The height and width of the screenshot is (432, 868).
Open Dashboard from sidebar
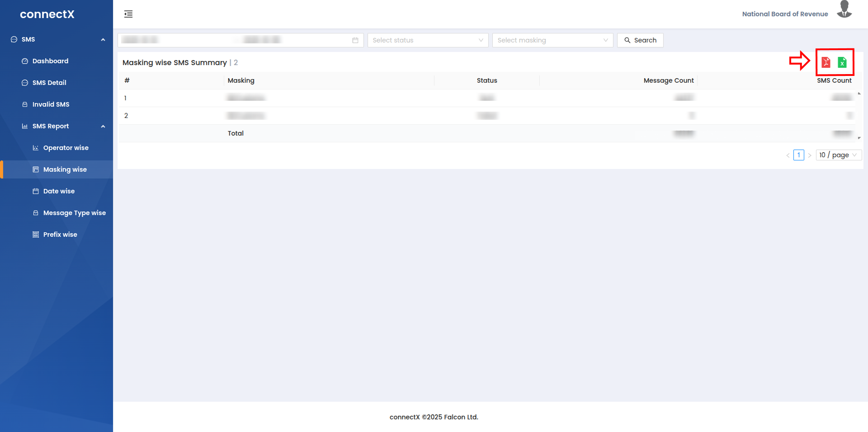coord(50,61)
